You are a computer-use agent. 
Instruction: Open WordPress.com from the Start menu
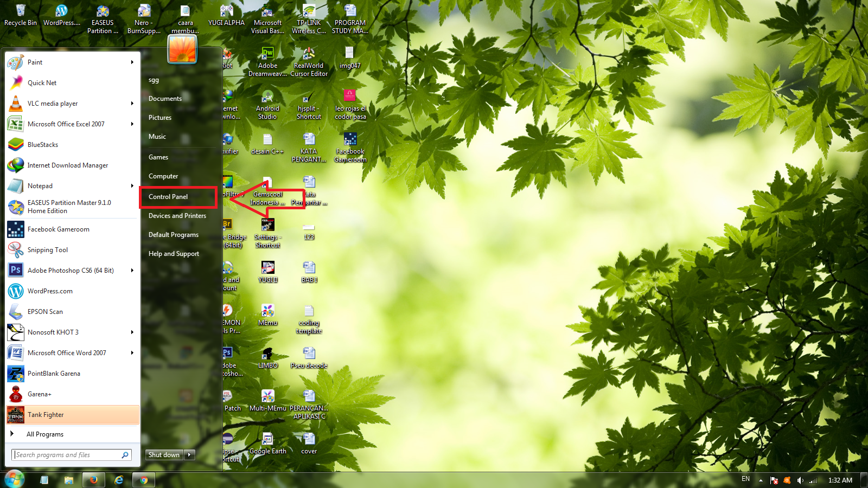[73, 291]
